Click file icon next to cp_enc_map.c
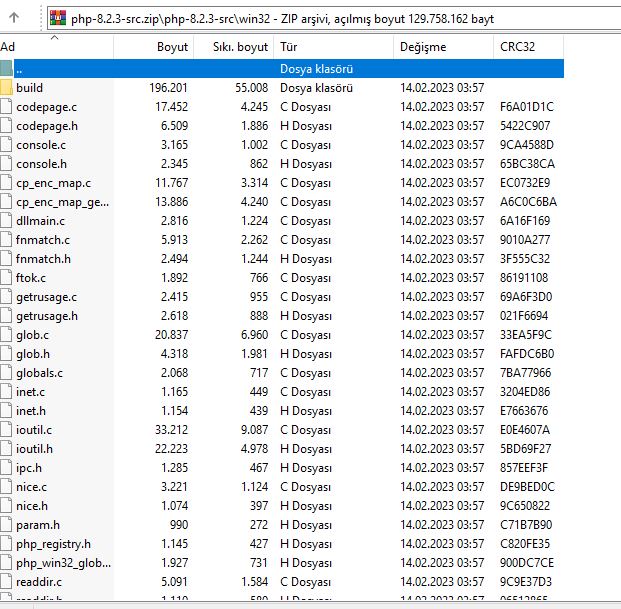This screenshot has height=609, width=621. pos(6,183)
